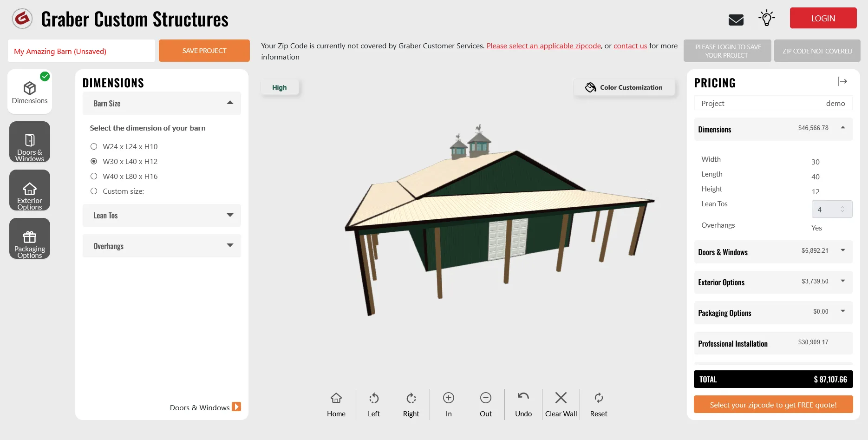Choose the Custom size option
The image size is (868, 440).
pyautogui.click(x=94, y=191)
